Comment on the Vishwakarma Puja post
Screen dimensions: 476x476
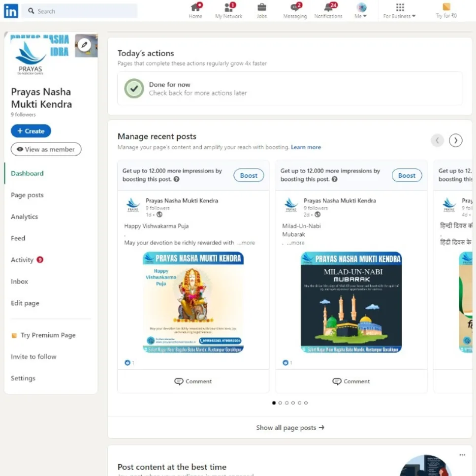pyautogui.click(x=193, y=381)
